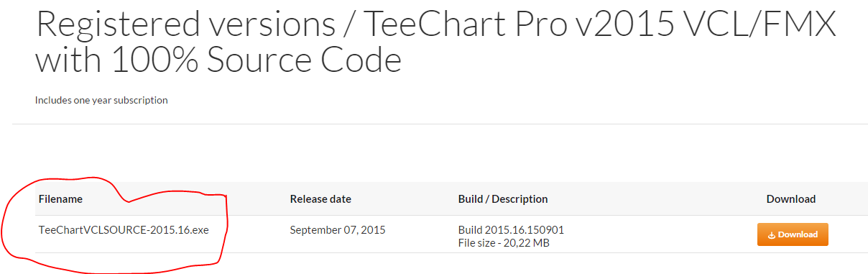Click the 'Download' label on the orange button
868x274 pixels.
click(798, 235)
